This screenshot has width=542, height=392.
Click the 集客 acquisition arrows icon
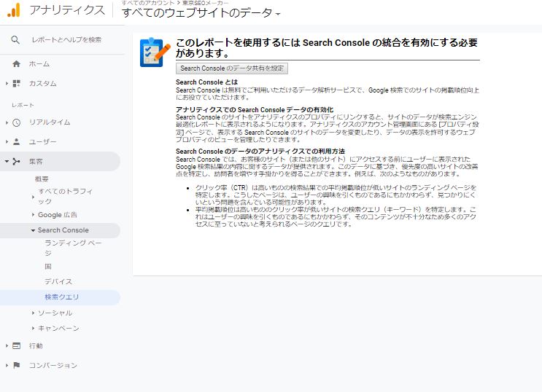click(x=16, y=161)
